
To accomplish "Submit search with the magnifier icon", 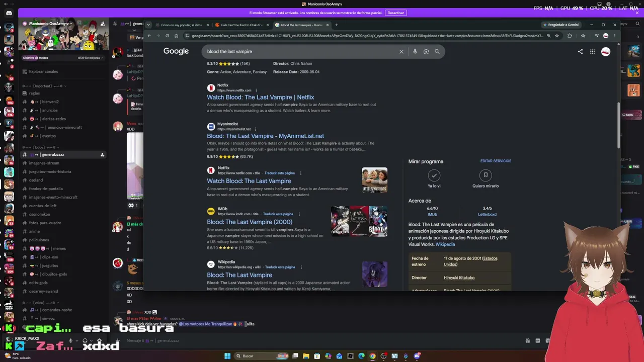I will click(437, 51).
